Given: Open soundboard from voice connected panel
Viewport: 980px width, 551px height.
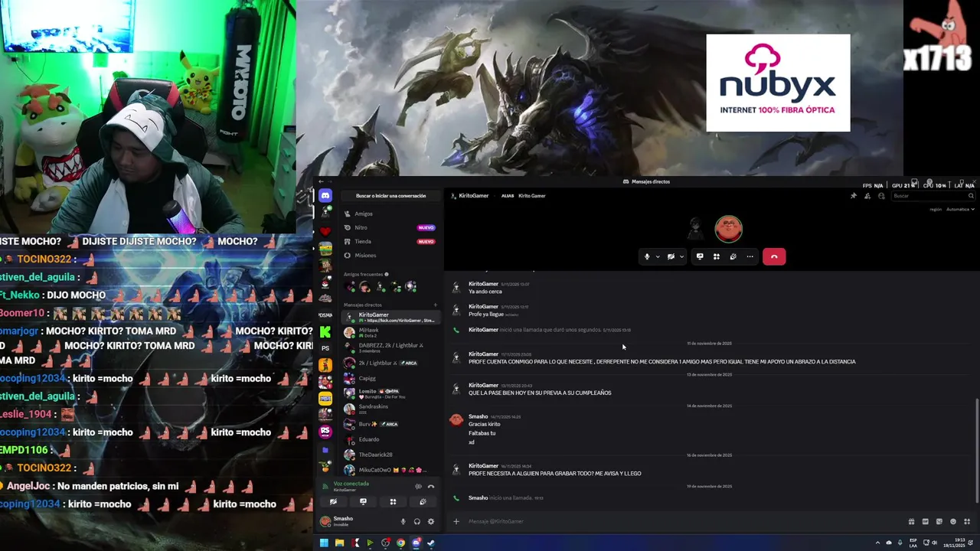Looking at the screenshot, I should point(423,502).
